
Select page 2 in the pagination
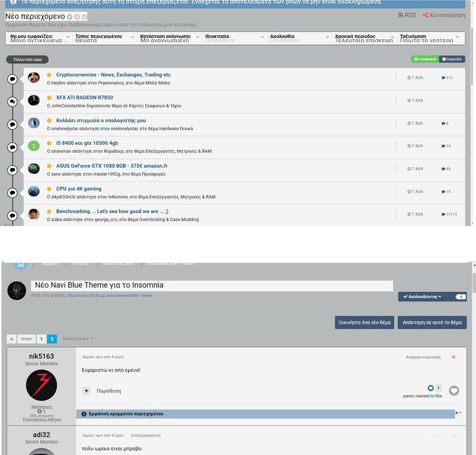coord(52,339)
